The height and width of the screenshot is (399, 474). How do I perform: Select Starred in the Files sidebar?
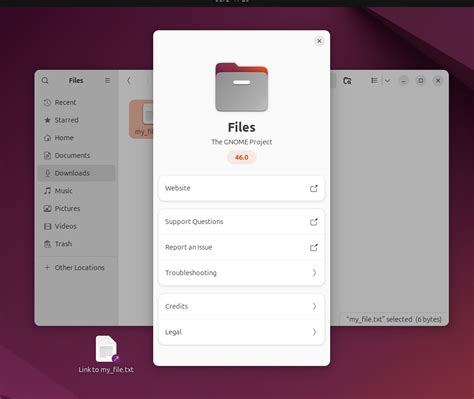(77, 120)
